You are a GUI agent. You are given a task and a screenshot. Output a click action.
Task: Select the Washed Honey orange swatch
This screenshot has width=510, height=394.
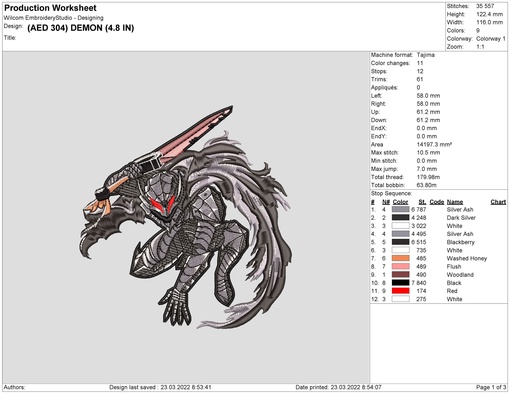point(400,258)
